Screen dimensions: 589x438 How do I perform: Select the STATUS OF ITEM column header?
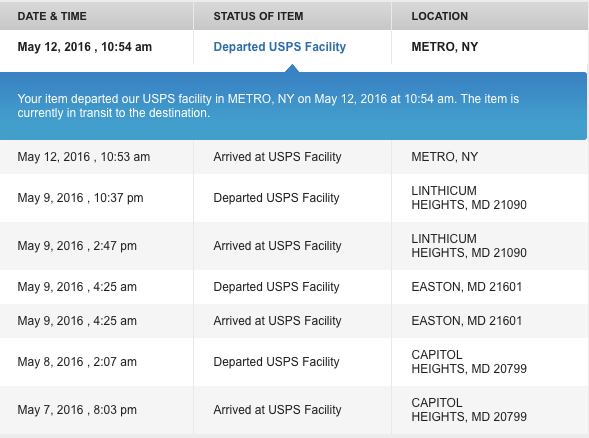point(258,16)
